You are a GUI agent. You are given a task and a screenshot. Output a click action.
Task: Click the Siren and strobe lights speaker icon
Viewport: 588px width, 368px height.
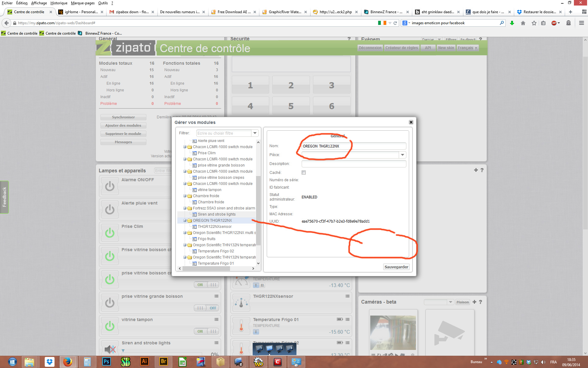[110, 349]
